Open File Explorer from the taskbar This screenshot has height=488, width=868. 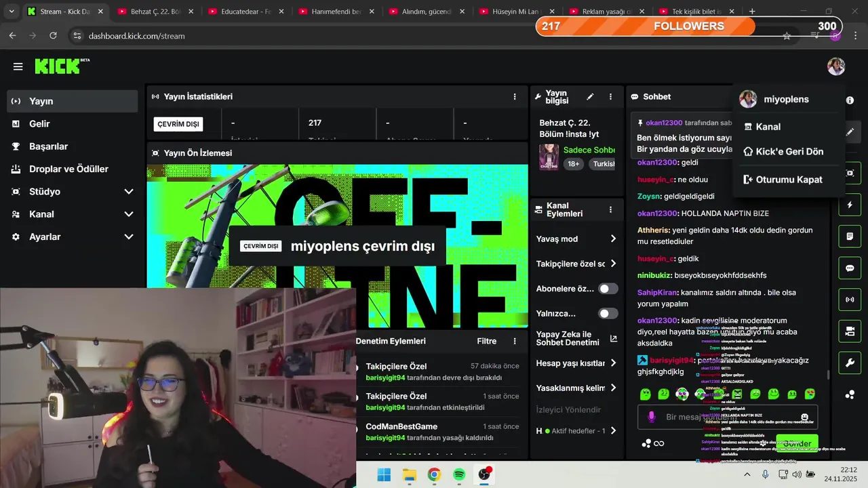(409, 474)
